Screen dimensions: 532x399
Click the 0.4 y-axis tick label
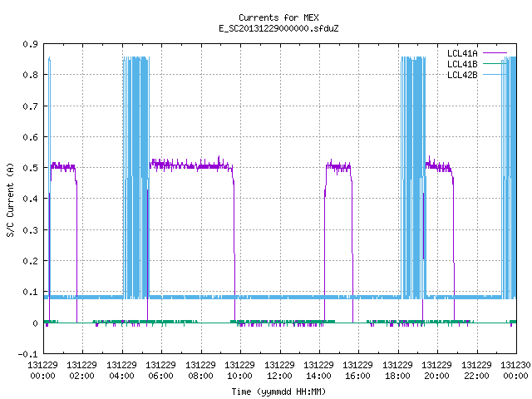tap(31, 199)
